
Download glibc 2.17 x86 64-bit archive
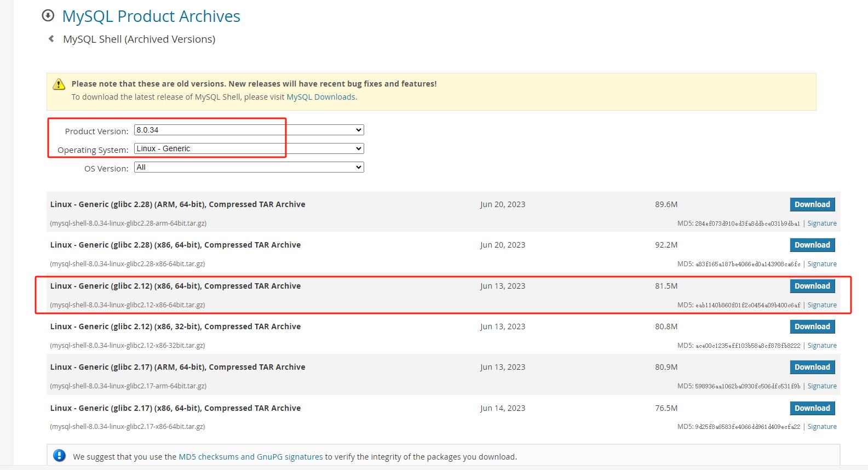[812, 408]
